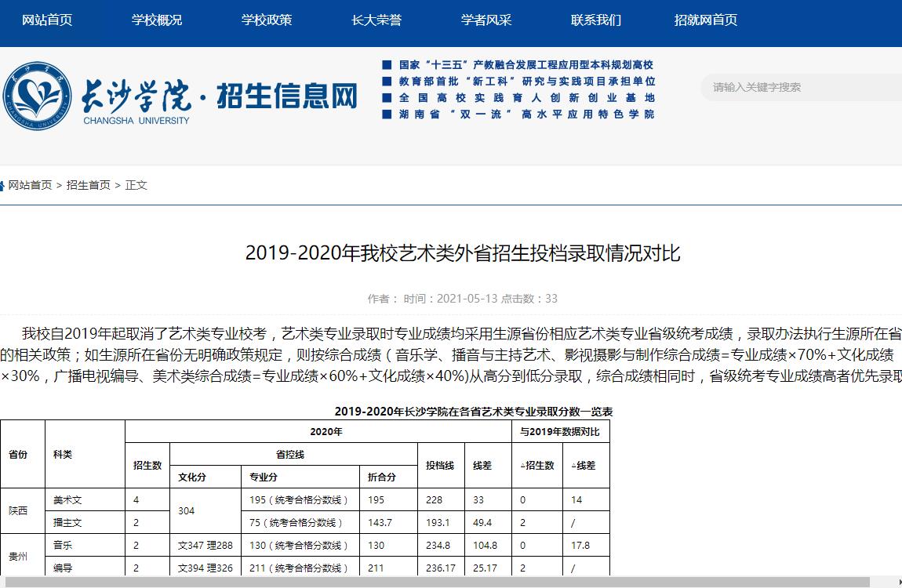Click the 投档线 column header

tap(441, 466)
